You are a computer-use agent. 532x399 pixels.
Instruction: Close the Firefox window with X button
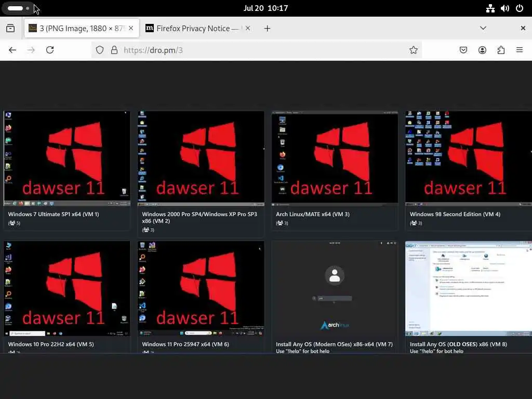(x=523, y=28)
